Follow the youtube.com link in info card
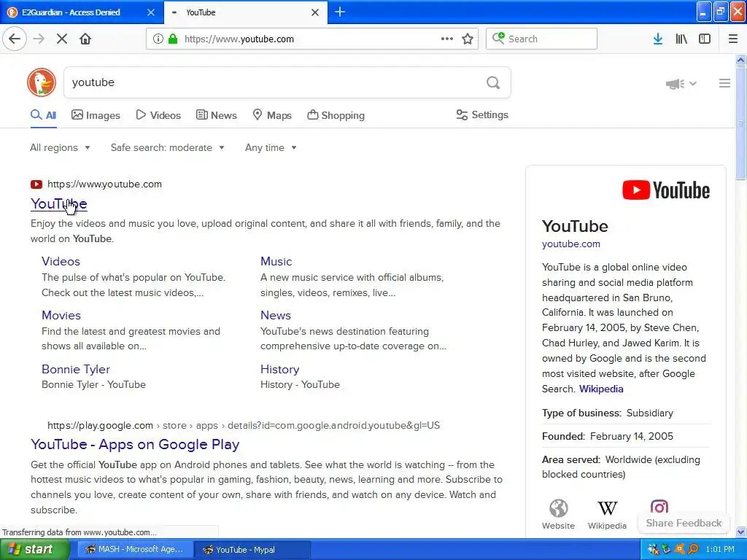 (x=570, y=244)
